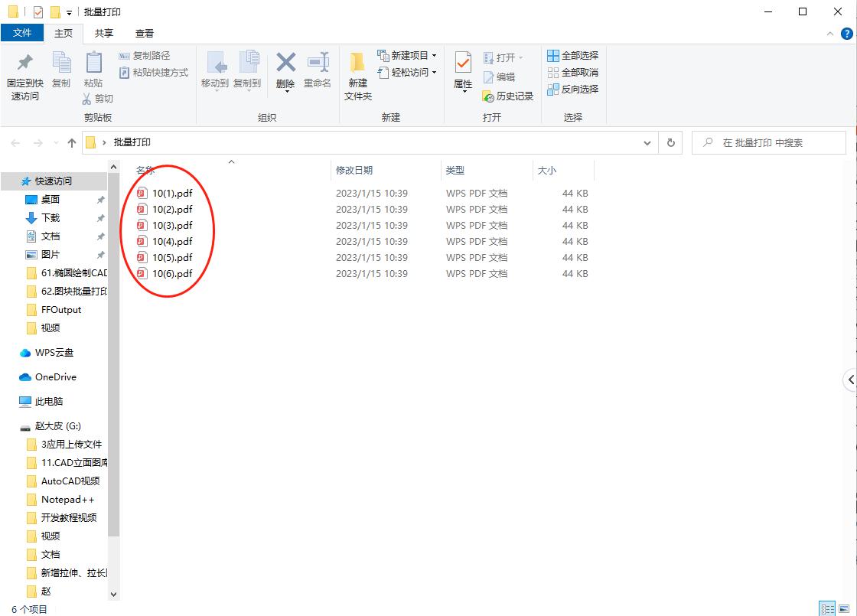Open the recent locations dropdown arrow
This screenshot has height=616, width=857.
pos(56,142)
